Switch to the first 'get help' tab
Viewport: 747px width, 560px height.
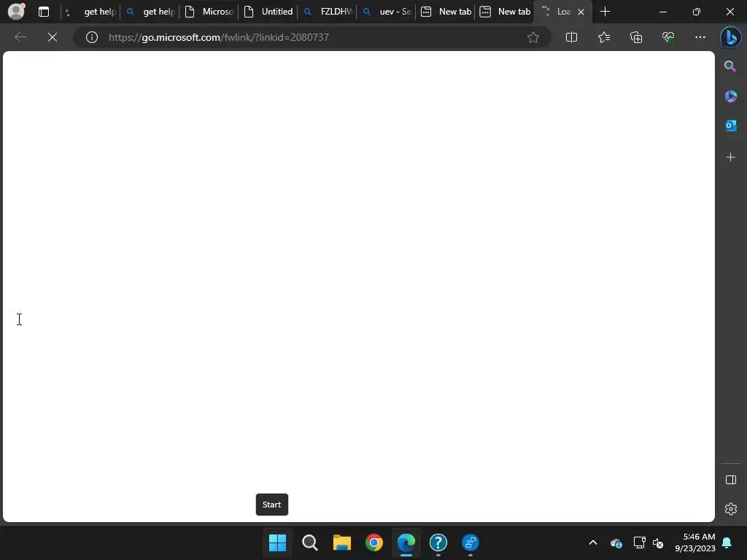90,12
